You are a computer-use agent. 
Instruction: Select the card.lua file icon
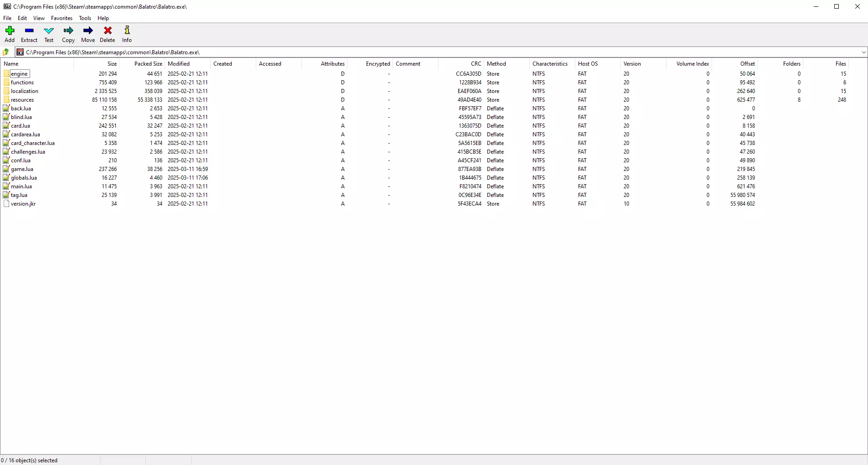coord(6,126)
